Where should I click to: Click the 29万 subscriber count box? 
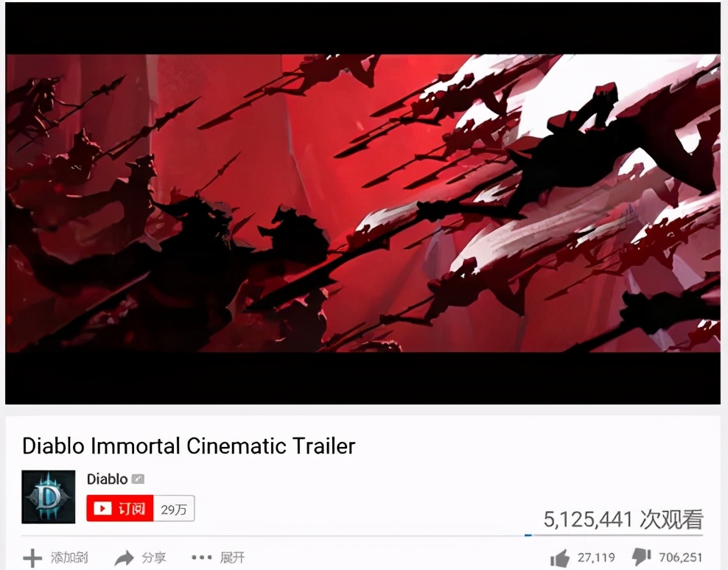174,509
